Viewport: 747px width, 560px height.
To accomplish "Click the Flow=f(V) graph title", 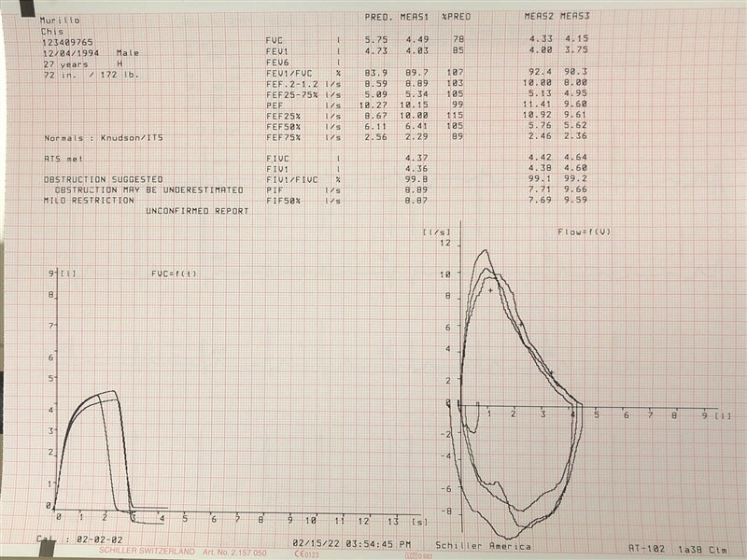I will pyautogui.click(x=585, y=231).
